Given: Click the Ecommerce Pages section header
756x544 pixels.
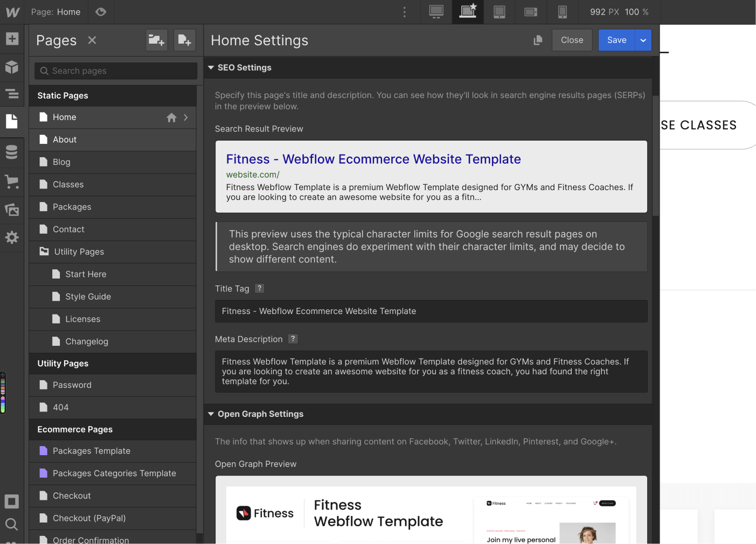Looking at the screenshot, I should (113, 429).
